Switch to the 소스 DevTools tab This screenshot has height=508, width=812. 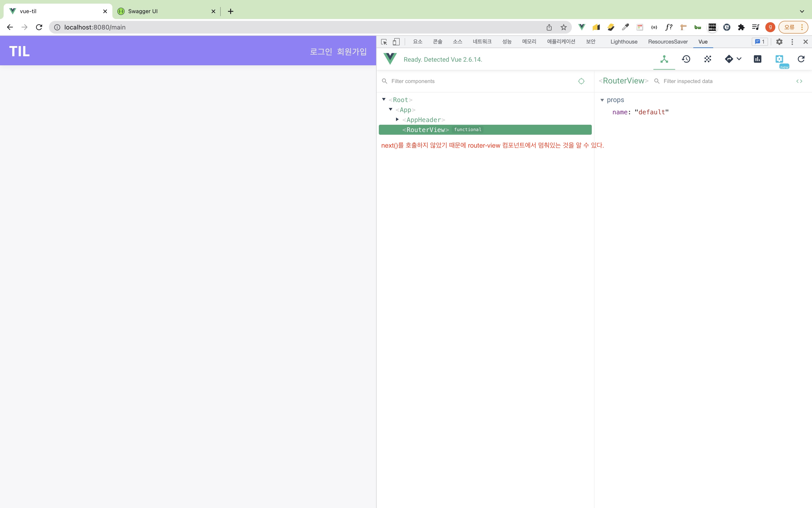[x=458, y=42]
